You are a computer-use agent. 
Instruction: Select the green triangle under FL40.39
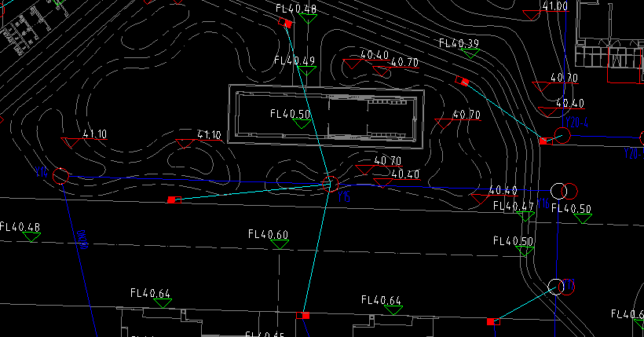[470, 53]
